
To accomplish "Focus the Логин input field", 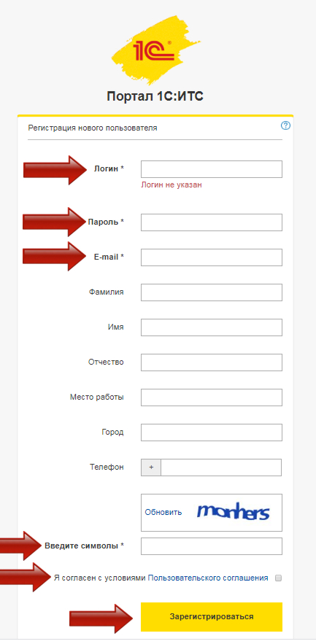I will coord(212,169).
